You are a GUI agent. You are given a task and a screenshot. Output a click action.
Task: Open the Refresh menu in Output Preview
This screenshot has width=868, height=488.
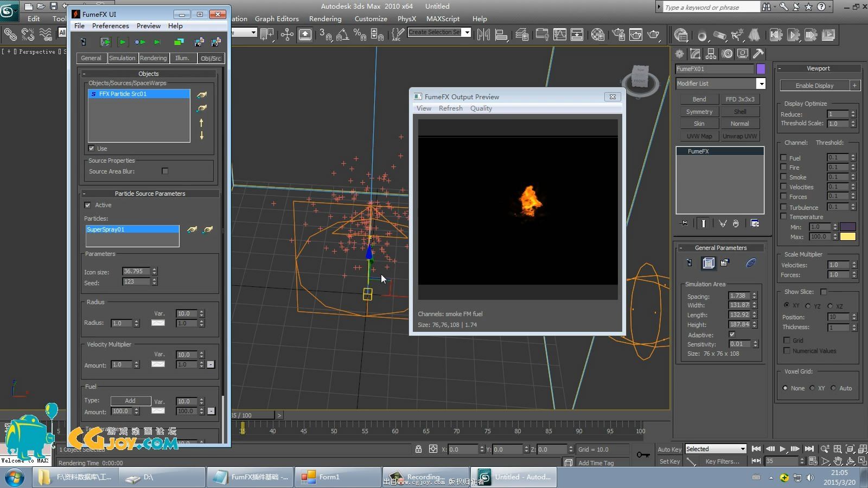coord(450,108)
